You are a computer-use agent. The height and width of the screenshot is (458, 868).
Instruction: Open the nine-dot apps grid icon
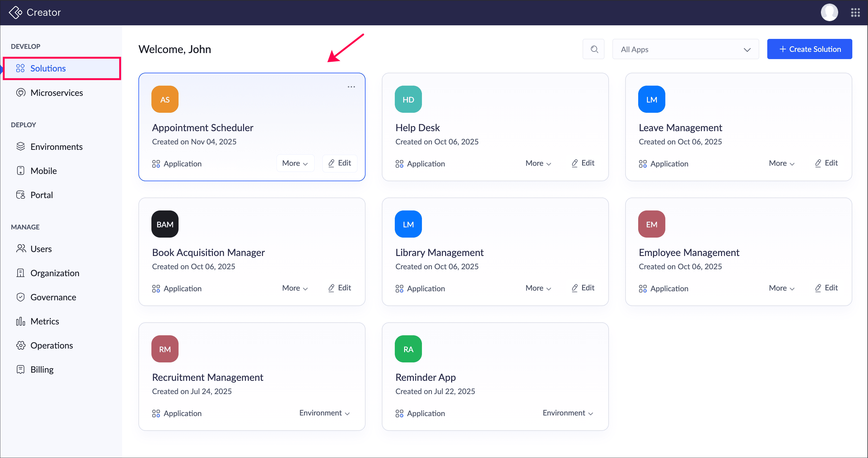855,12
